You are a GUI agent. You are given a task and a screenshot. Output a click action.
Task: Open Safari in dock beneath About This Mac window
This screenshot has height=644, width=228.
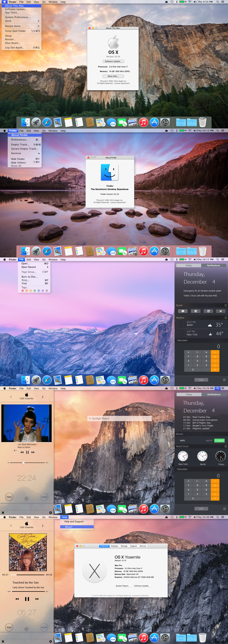click(x=47, y=122)
